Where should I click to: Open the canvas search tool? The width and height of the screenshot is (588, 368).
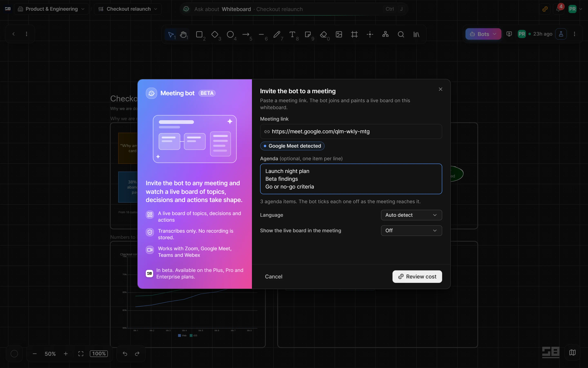click(x=401, y=35)
